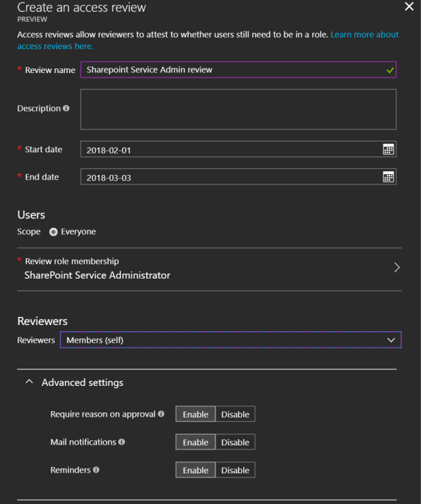Enable Require reason on approval

(195, 415)
